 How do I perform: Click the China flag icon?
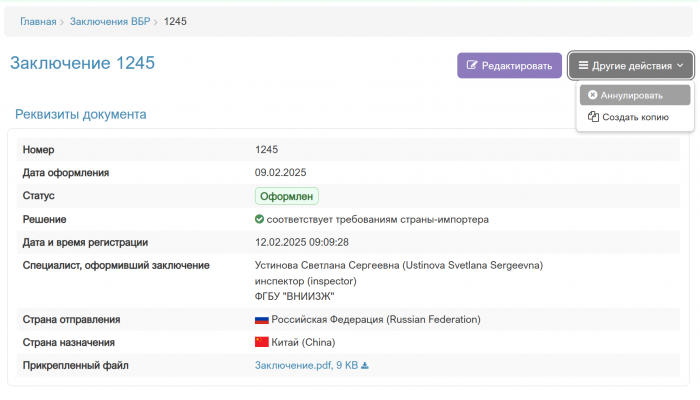262,343
